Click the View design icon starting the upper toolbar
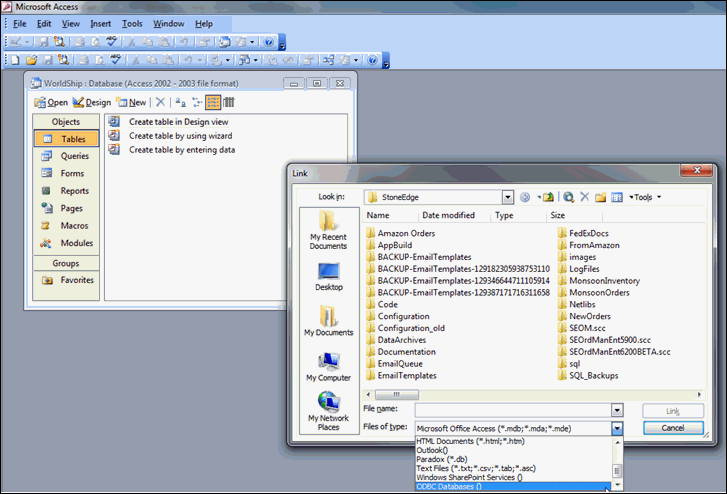Image resolution: width=727 pixels, height=494 pixels. (x=16, y=42)
